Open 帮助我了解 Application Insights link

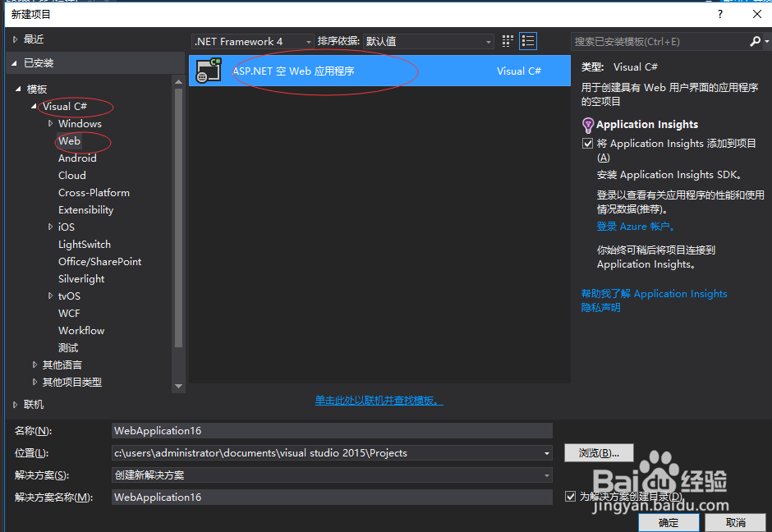pos(654,294)
